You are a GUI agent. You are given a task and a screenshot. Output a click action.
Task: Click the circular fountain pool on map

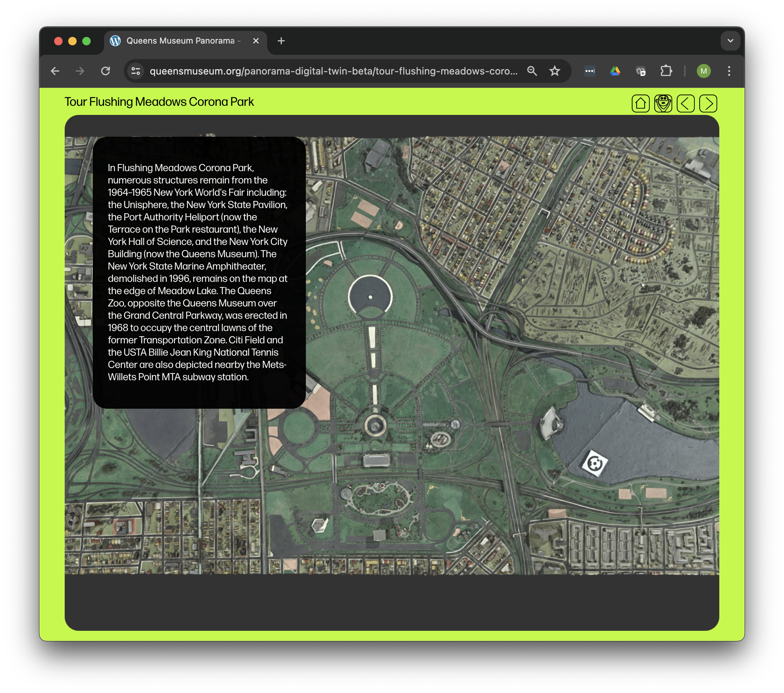coord(370,297)
